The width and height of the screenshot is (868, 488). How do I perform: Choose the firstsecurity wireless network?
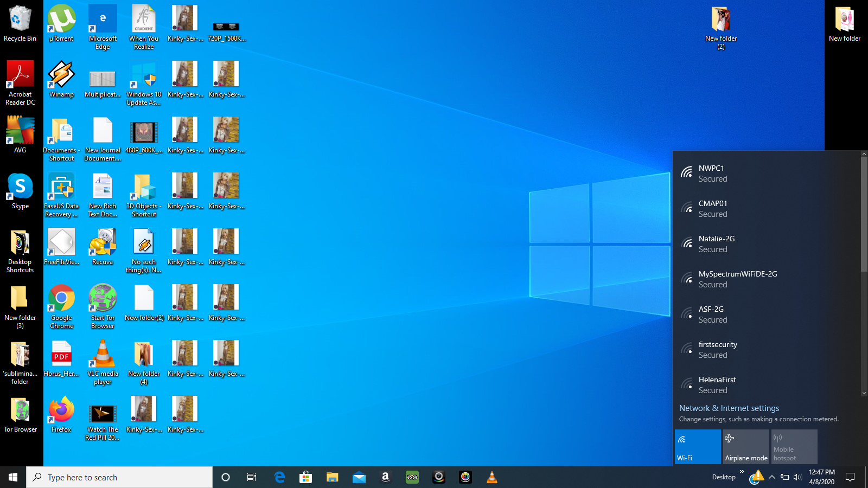pyautogui.click(x=767, y=350)
